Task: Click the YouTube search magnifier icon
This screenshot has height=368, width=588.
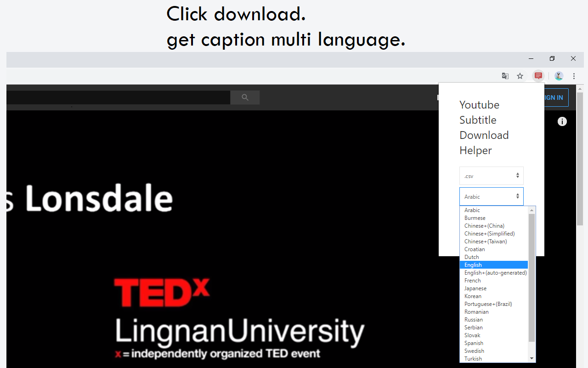Action: [244, 97]
